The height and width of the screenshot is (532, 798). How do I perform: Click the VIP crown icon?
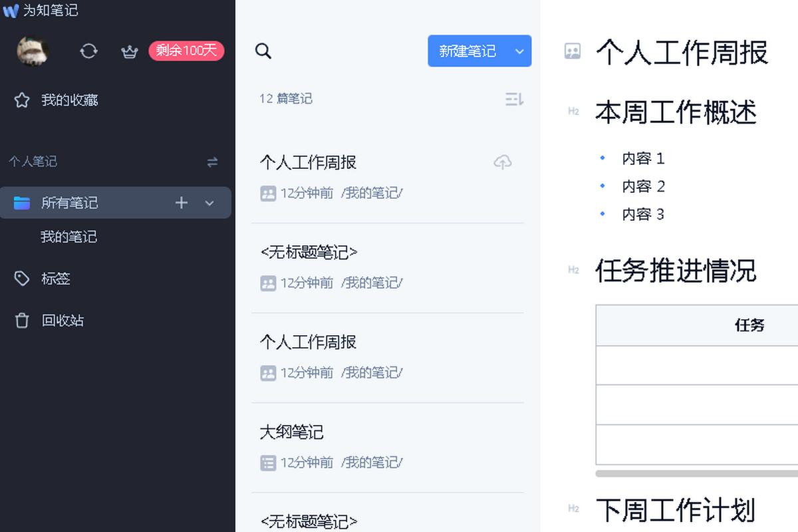[129, 51]
